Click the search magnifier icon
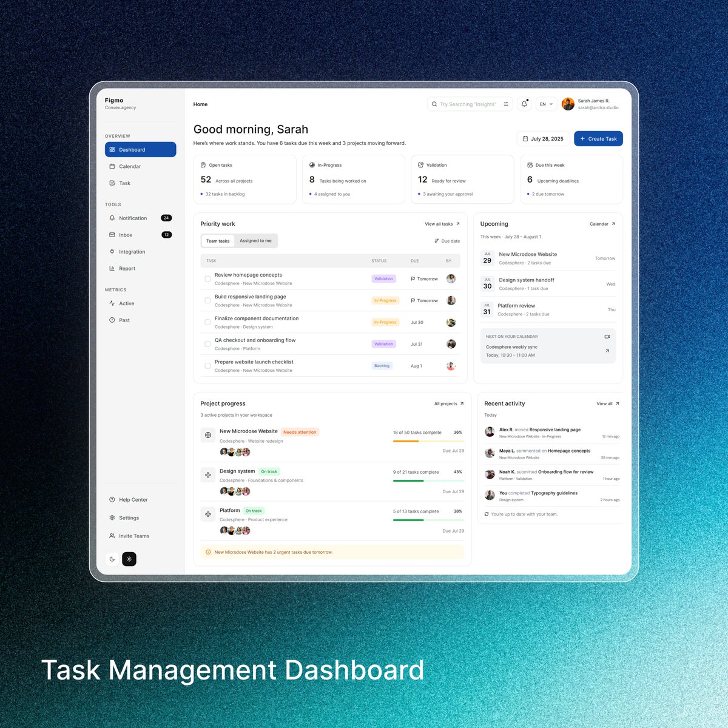 click(434, 104)
